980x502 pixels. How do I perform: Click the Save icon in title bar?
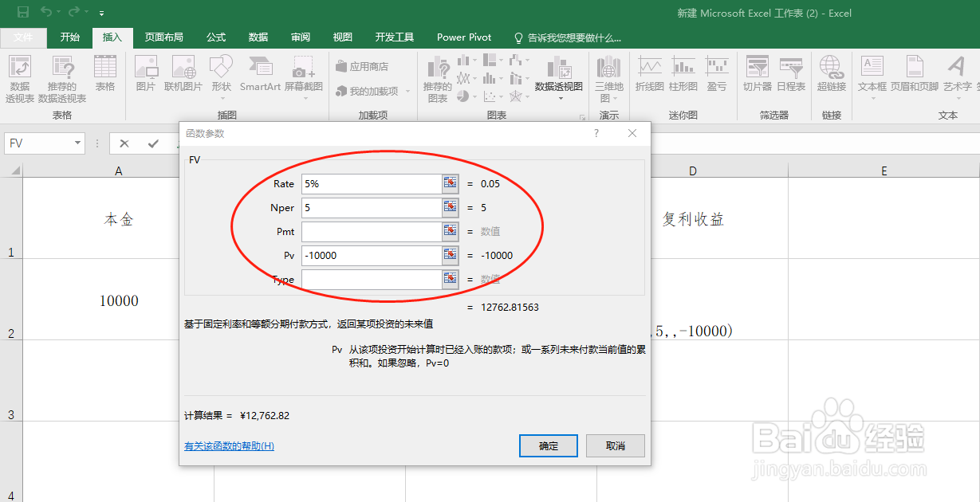click(23, 12)
